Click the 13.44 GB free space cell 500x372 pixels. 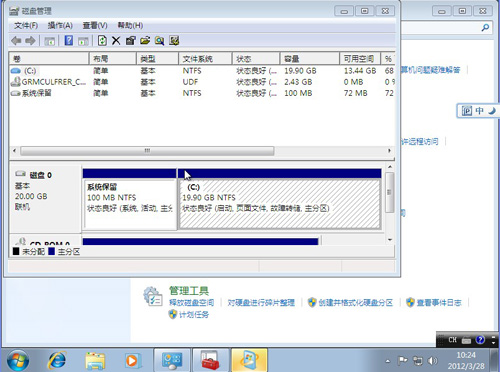(x=360, y=71)
